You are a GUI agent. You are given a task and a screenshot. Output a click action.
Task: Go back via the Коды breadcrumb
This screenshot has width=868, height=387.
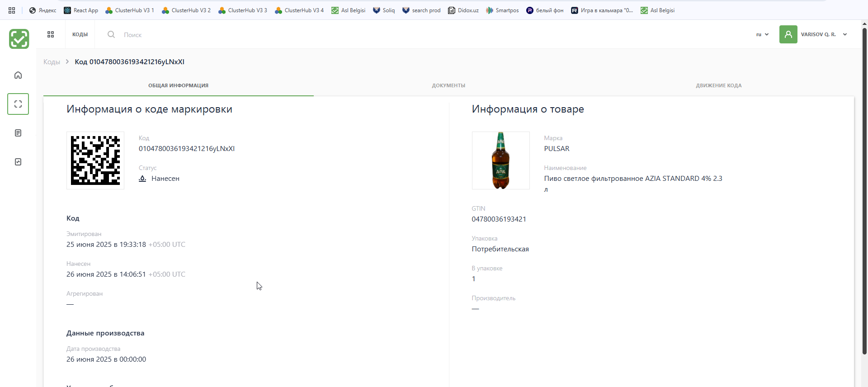[52, 62]
